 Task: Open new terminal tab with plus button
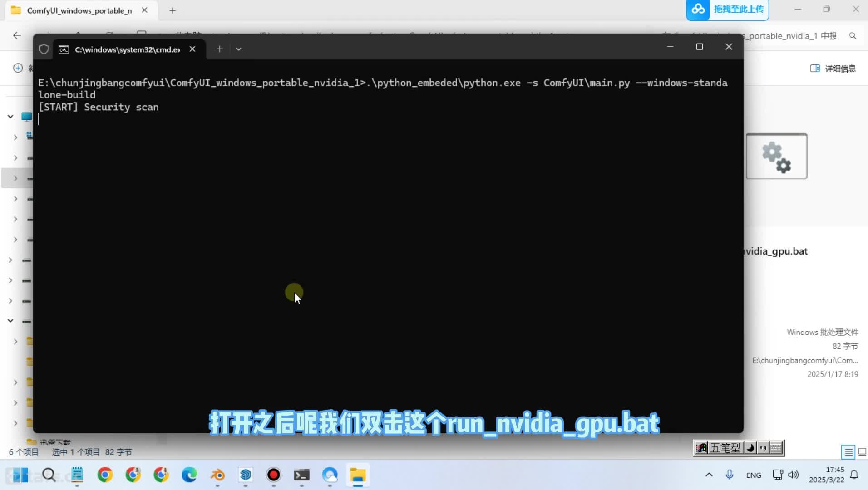pos(220,49)
